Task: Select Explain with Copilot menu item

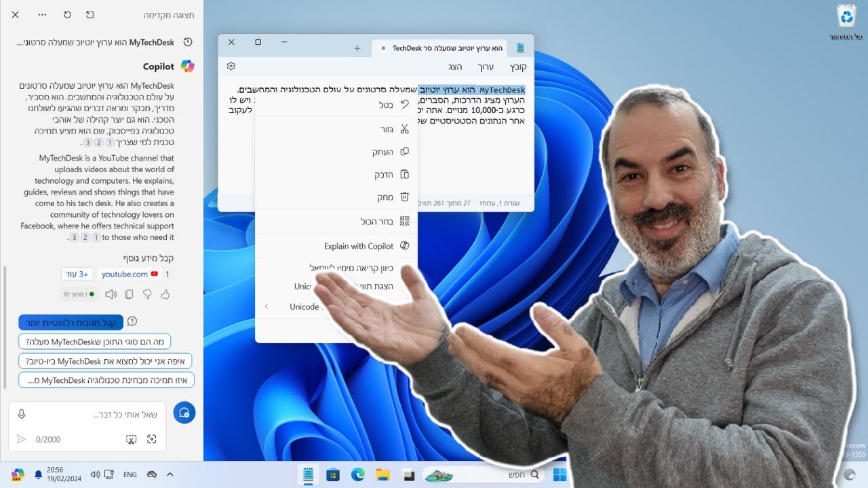Action: click(x=336, y=246)
